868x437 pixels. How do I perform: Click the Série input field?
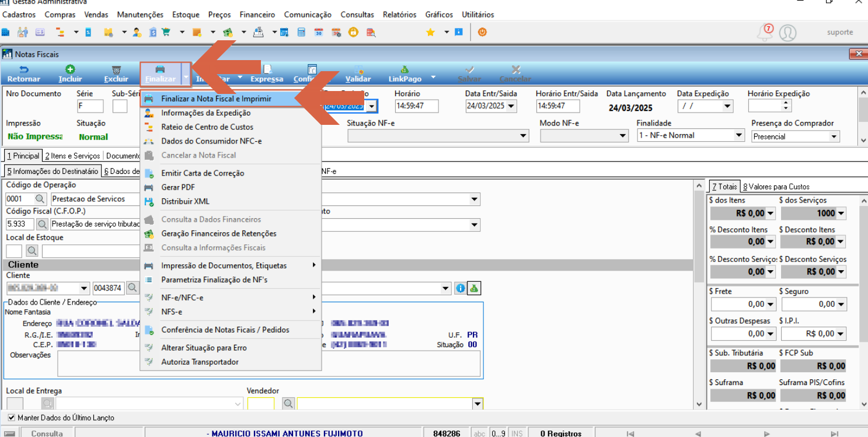[90, 106]
